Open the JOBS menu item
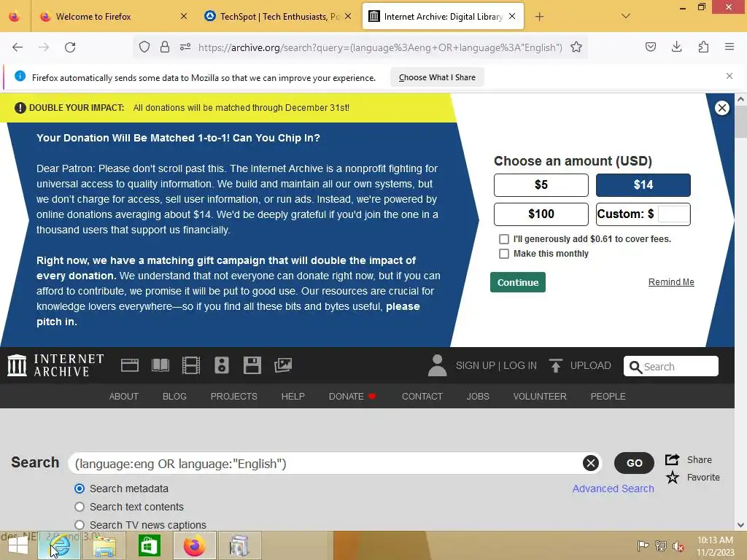The image size is (747, 560). (x=478, y=396)
